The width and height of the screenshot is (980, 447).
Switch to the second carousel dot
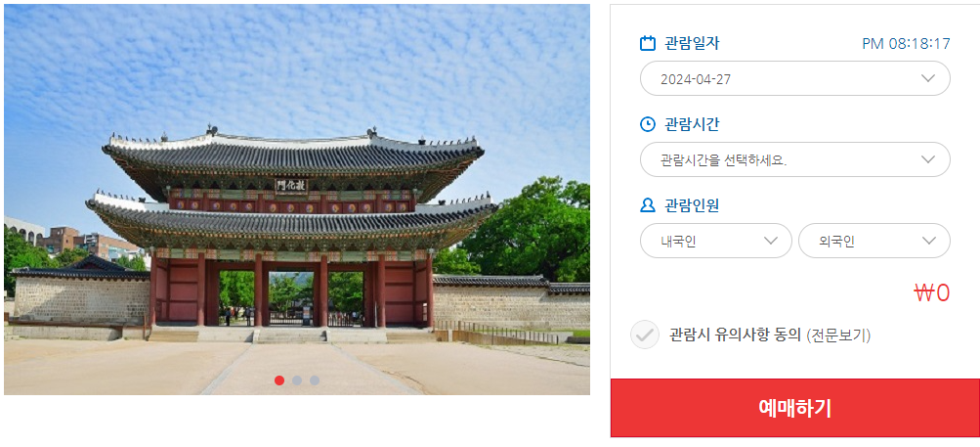tap(297, 380)
